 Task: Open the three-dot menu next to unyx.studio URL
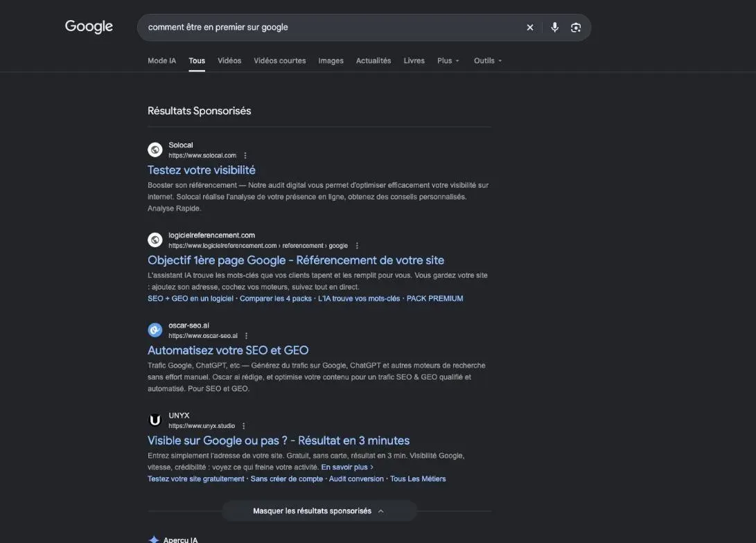pyautogui.click(x=243, y=426)
